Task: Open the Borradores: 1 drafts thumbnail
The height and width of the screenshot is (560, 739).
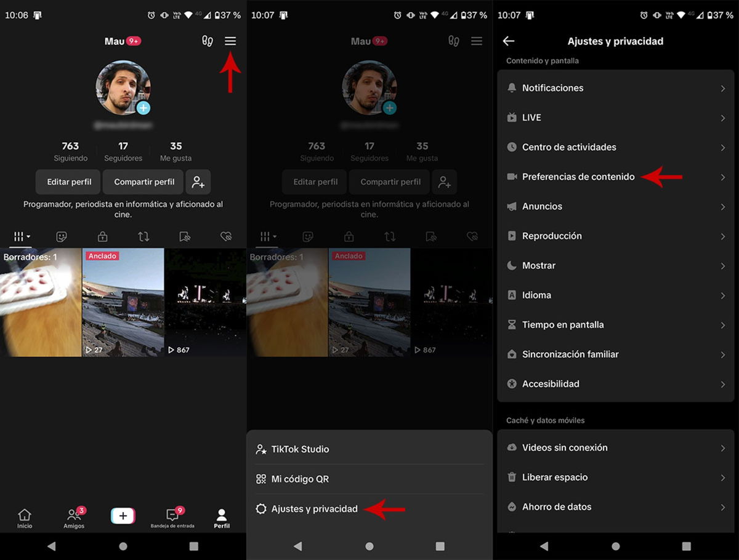Action: (41, 302)
